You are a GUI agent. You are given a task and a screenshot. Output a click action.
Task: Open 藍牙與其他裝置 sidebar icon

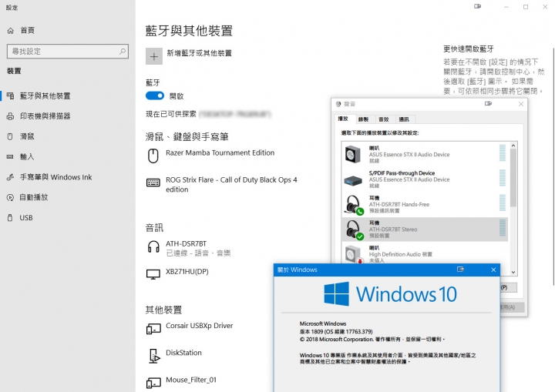point(10,95)
